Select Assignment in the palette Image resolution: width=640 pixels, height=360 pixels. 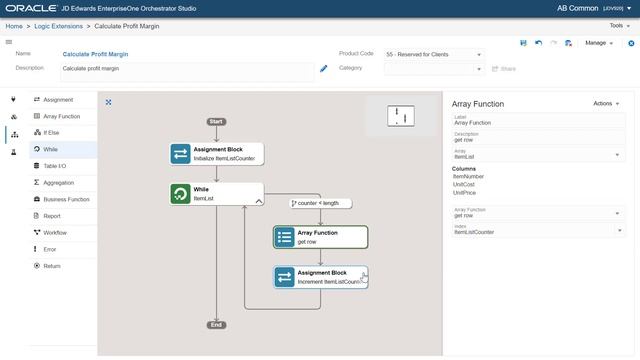[63, 100]
